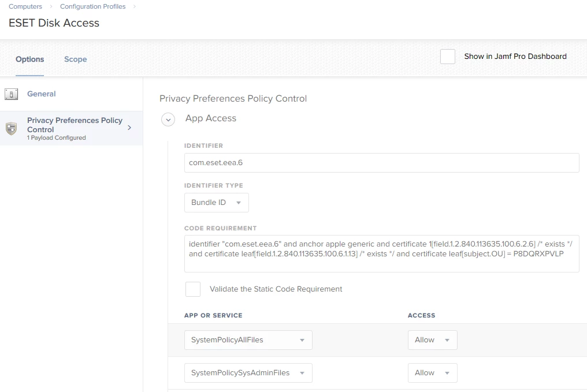Click the Identifier field with com.eset.eea.6
Screen dimensions: 587x392
pos(381,163)
